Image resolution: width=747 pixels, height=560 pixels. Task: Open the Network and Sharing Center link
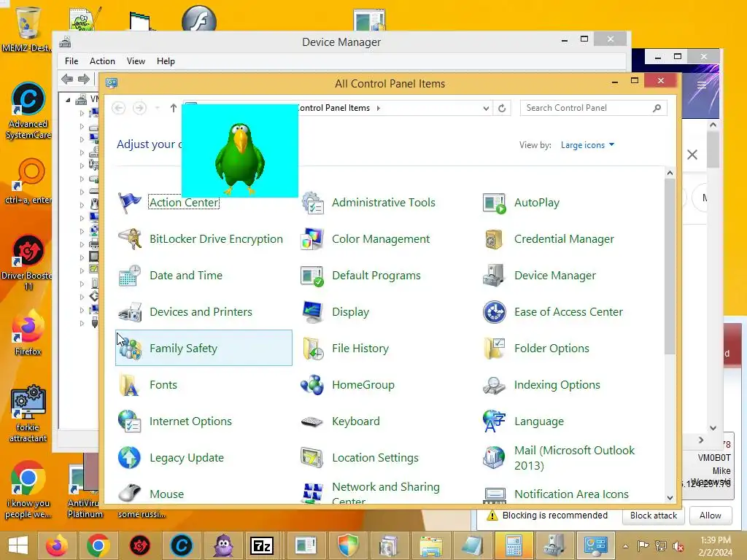pyautogui.click(x=385, y=494)
